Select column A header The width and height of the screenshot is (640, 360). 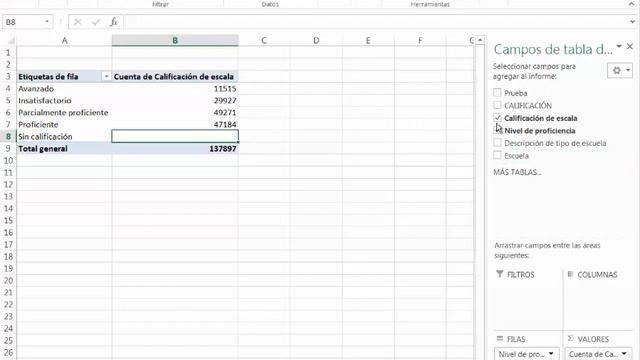[x=64, y=40]
